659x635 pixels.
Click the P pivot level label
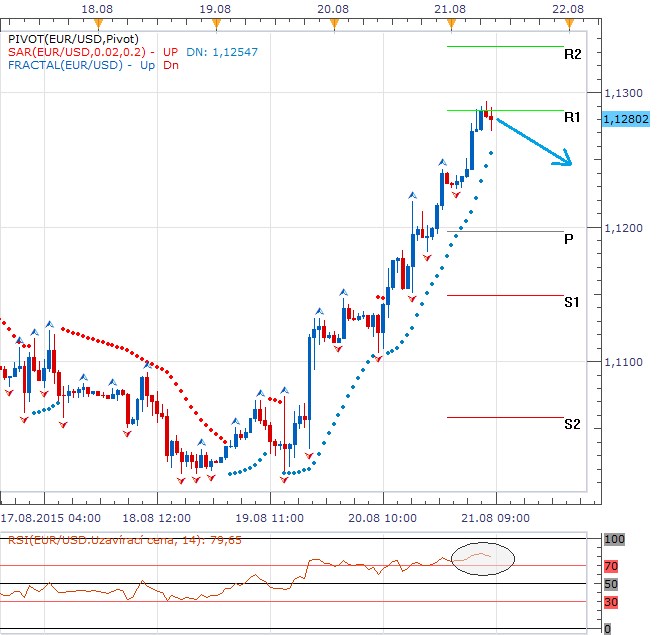[568, 239]
